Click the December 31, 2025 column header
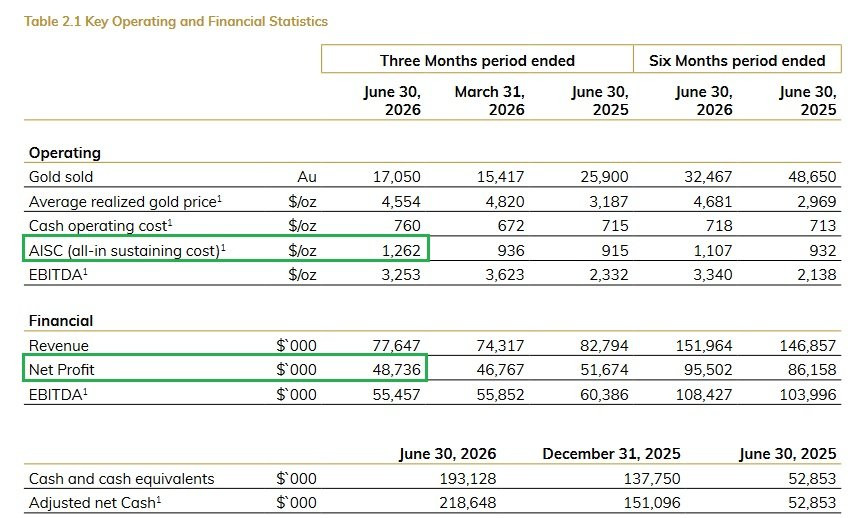Screen dimensions: 851x518 [x=611, y=453]
